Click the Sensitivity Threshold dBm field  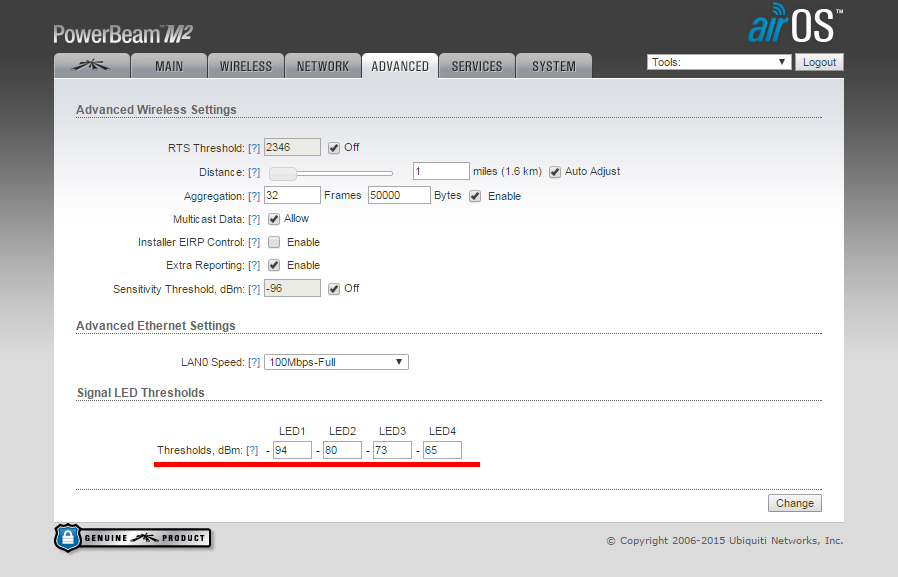point(292,288)
